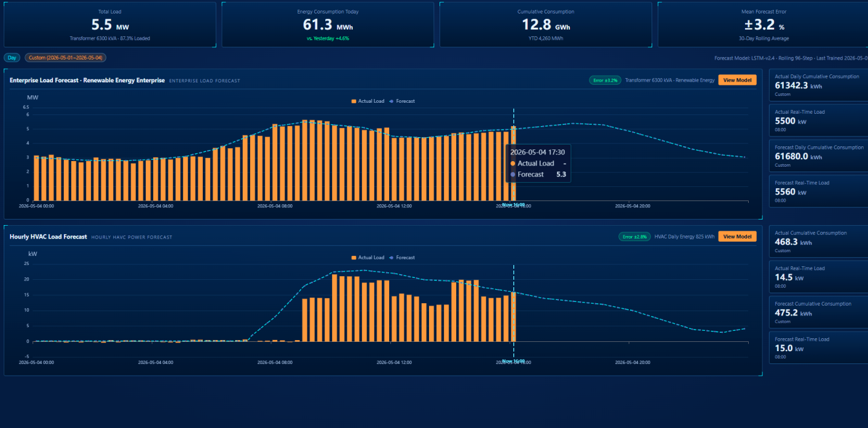The height and width of the screenshot is (428, 868).
Task: Click 'Transformer 6300 kVA · Renewable Energy' label
Action: (x=670, y=80)
